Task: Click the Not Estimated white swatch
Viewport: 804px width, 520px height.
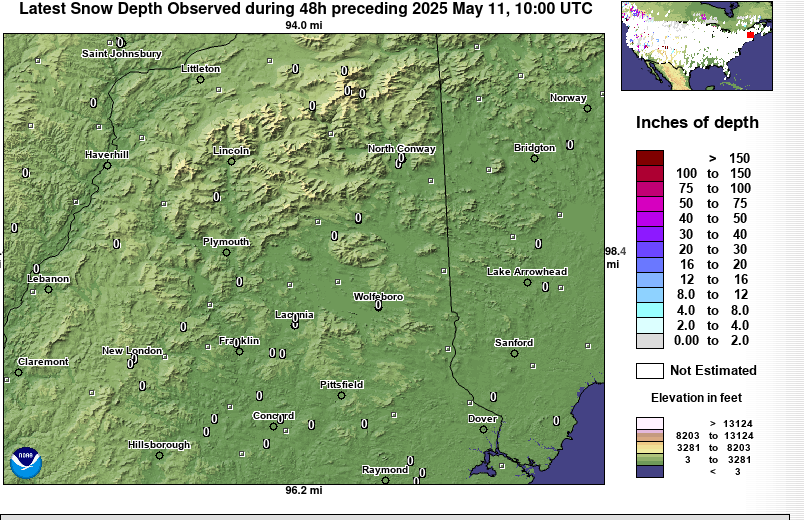Action: (650, 371)
